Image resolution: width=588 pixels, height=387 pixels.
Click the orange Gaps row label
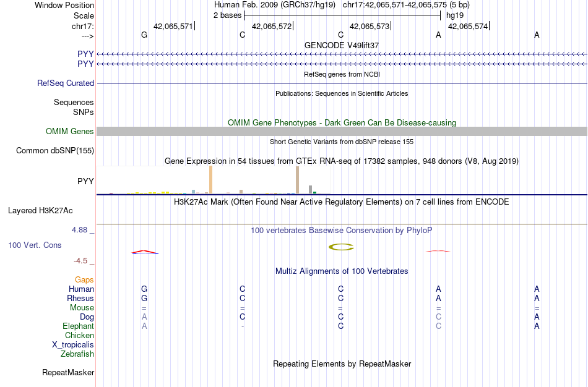[x=84, y=280]
